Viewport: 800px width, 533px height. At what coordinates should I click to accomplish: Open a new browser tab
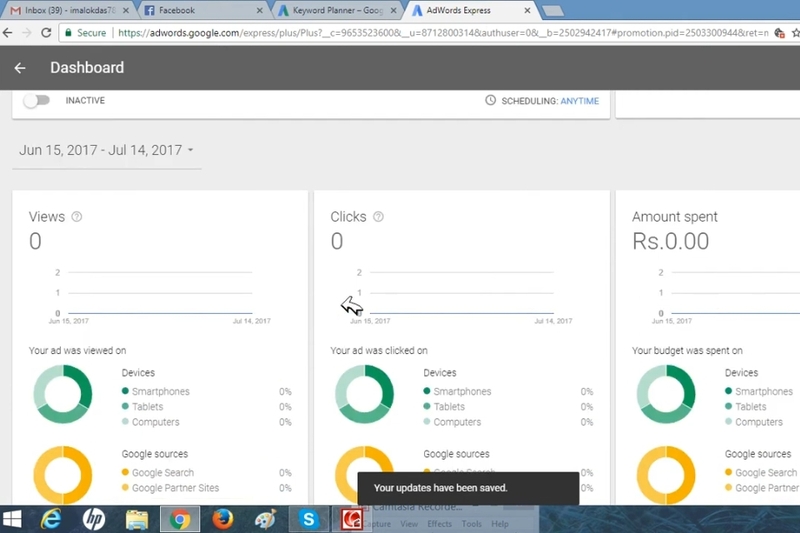click(553, 11)
